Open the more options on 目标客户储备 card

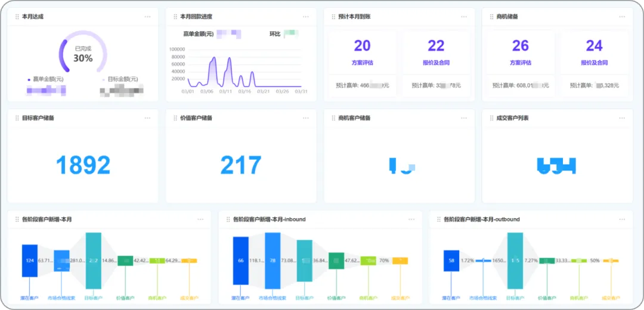coord(147,118)
